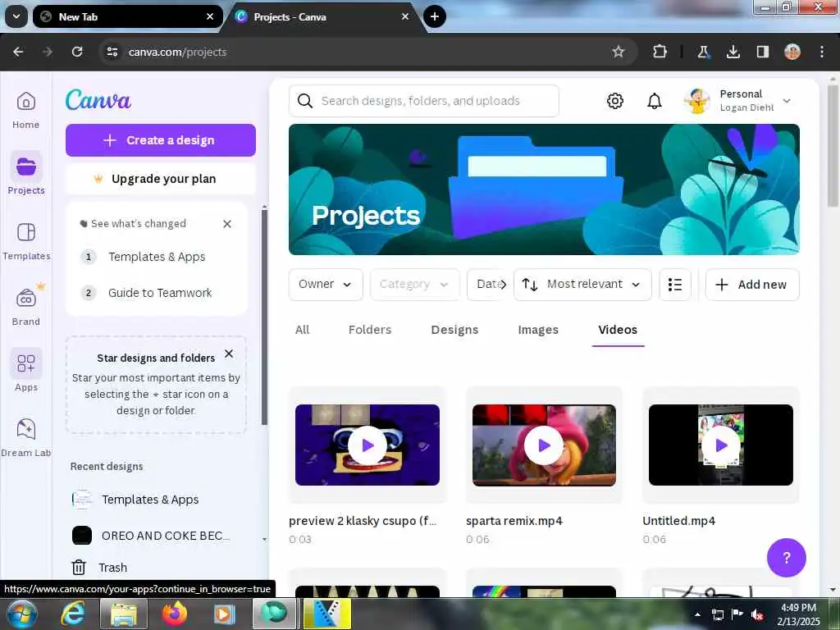840x630 pixels.
Task: Toggle the browser side panel icon
Action: click(763, 52)
